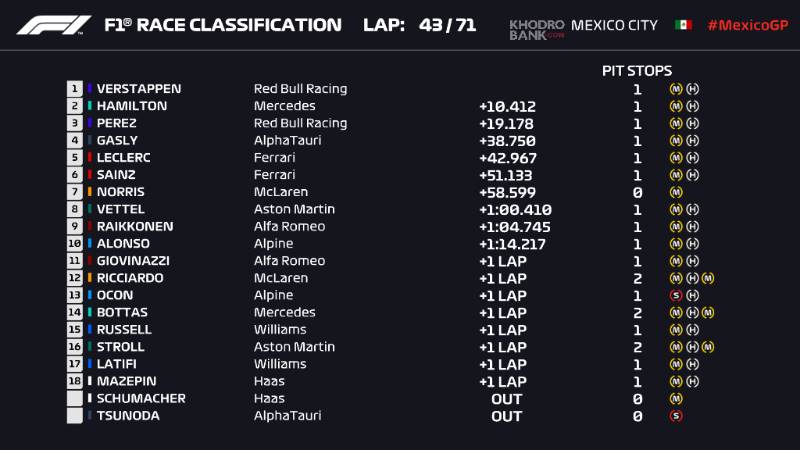Click Bottas's hard tyre icon
The image size is (800, 450).
692,313
